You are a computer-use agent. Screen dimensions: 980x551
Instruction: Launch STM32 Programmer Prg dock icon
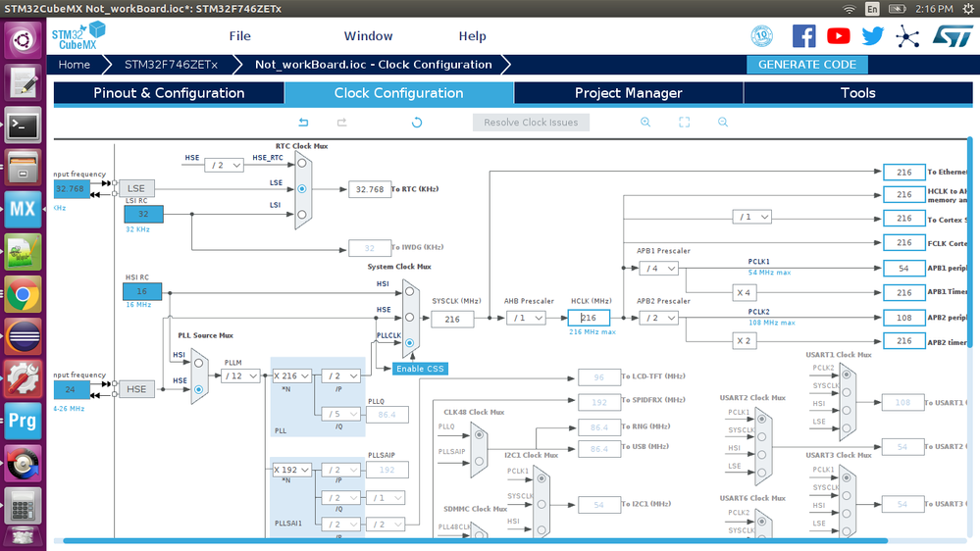pos(24,421)
